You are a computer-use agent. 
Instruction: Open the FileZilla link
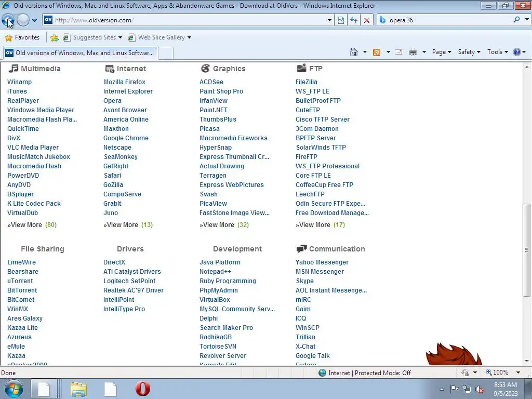tap(307, 82)
